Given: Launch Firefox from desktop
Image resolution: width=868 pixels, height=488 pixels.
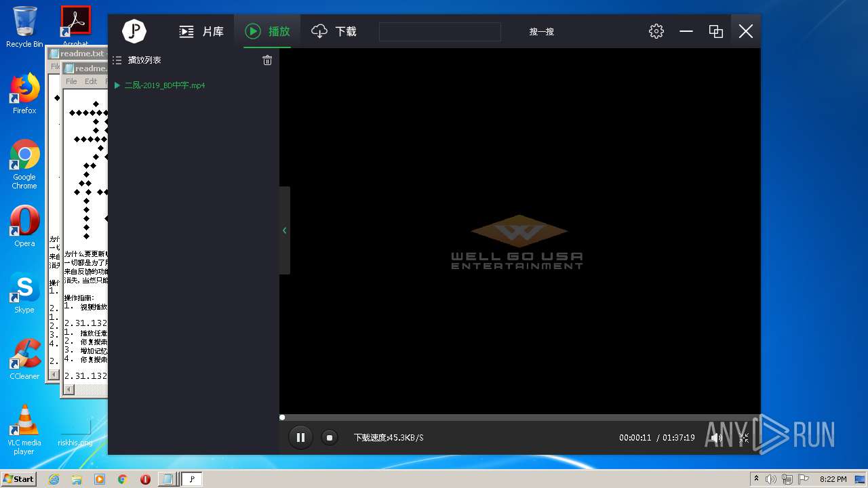Looking at the screenshot, I should 24,94.
